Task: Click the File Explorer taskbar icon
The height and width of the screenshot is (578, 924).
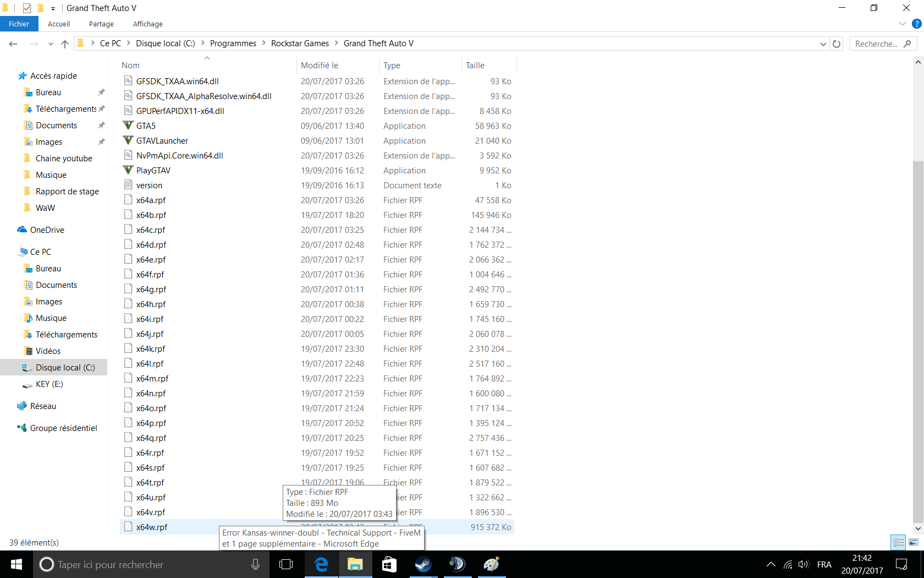Action: point(355,564)
